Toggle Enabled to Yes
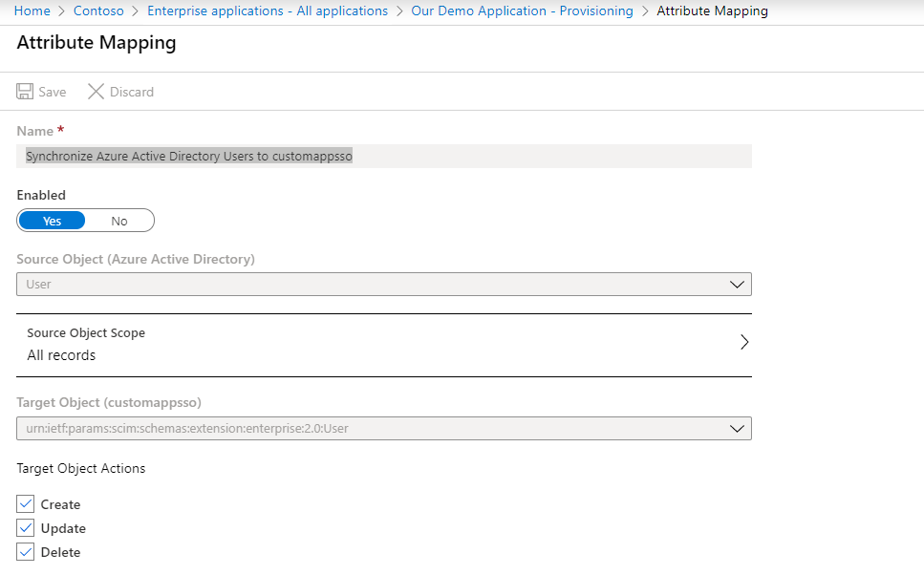The image size is (924, 575). [x=53, y=221]
